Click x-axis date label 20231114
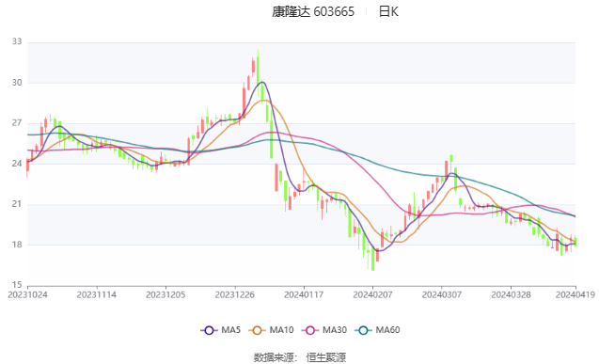 97,294
